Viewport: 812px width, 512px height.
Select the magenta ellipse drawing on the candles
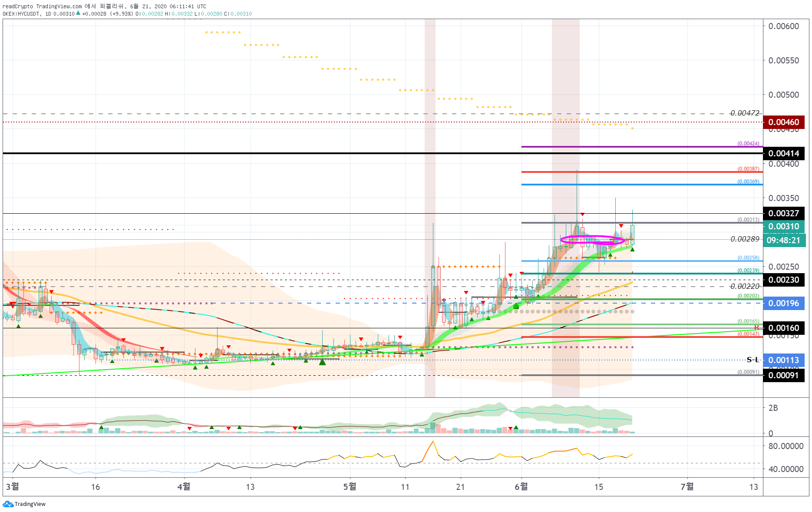[x=593, y=240]
